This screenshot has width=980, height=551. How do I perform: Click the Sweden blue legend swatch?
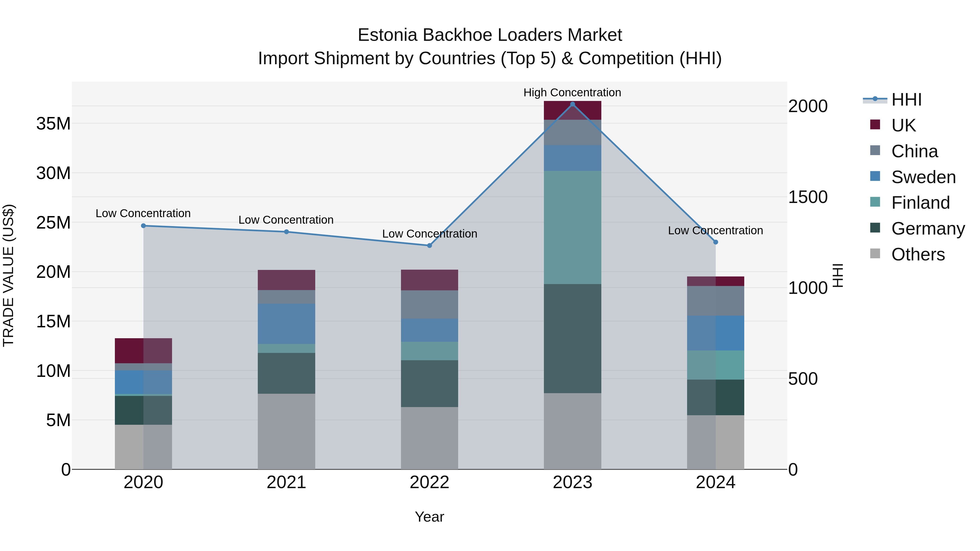[x=875, y=176]
